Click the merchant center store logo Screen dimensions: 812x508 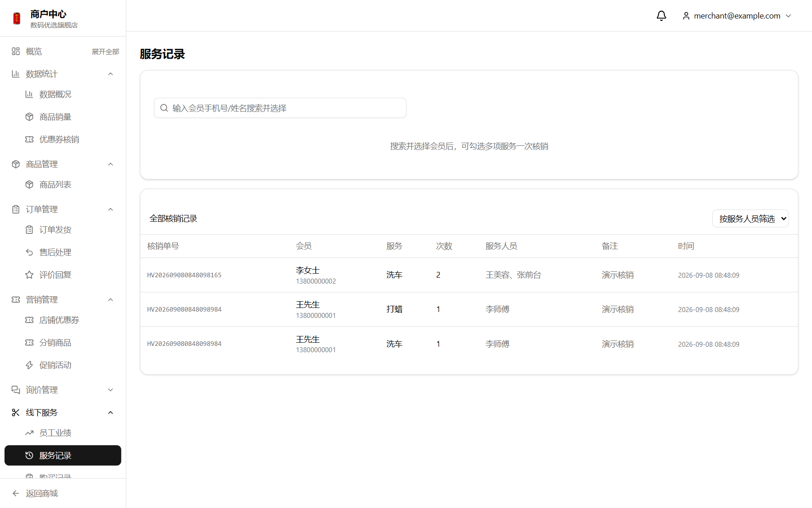[x=17, y=19]
